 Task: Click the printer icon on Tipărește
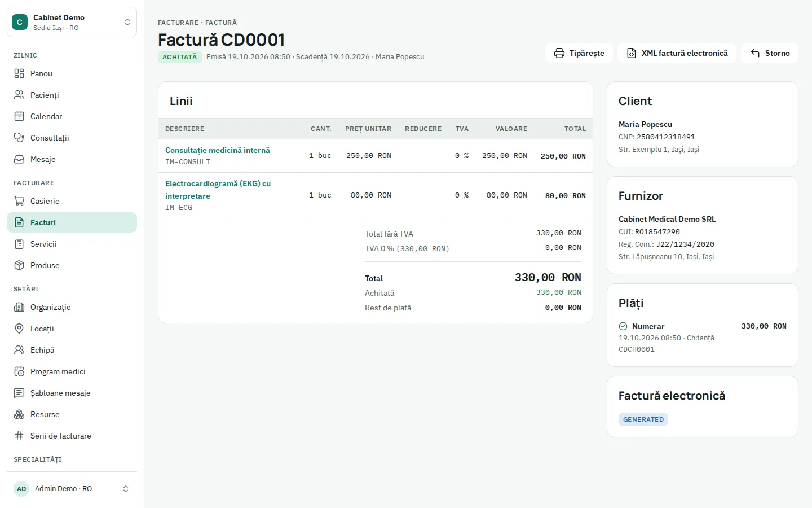click(559, 53)
